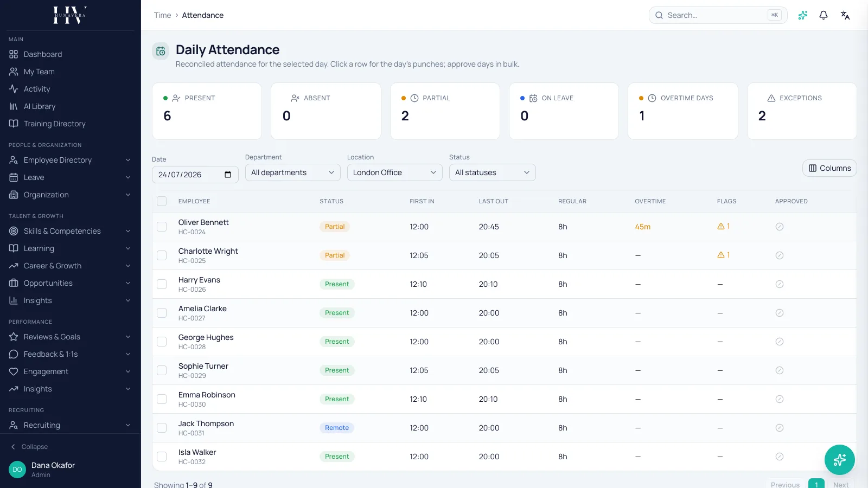Select Isla Walker's row checkbox
The width and height of the screenshot is (868, 488).
(162, 457)
